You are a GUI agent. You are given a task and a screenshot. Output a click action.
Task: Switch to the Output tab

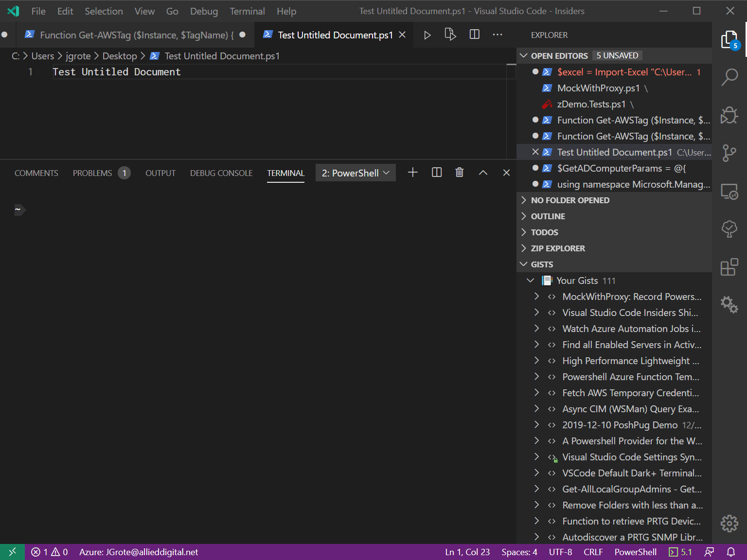(160, 173)
